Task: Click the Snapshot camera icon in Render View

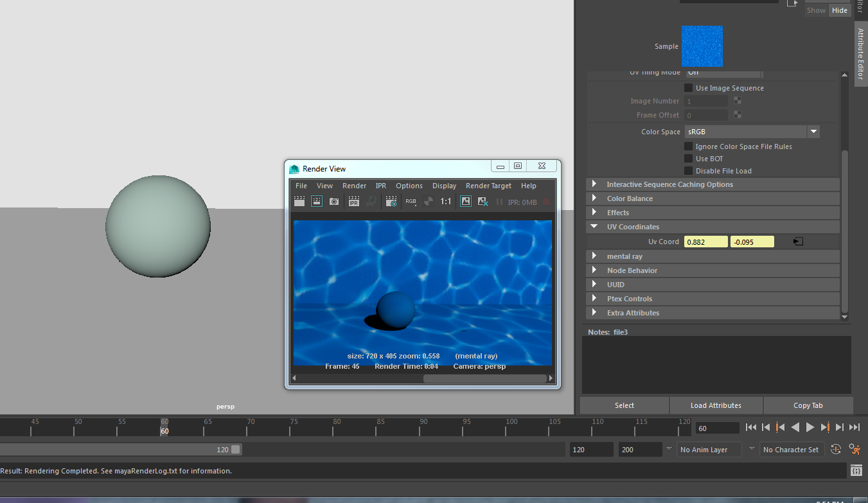Action: (x=334, y=202)
